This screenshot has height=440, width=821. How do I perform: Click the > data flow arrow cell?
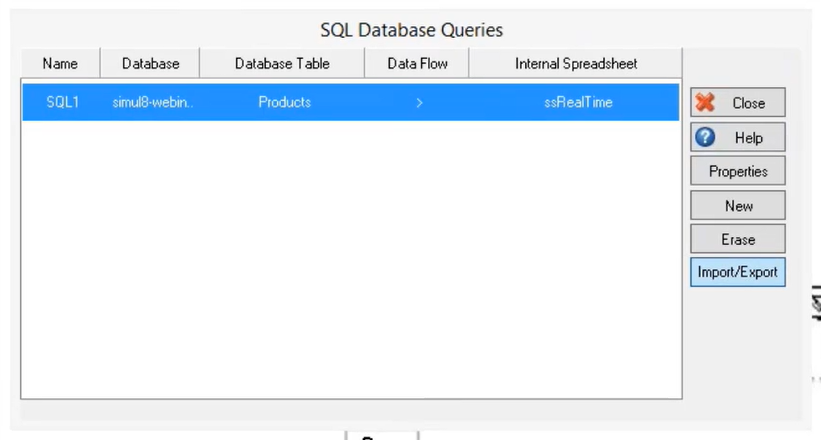[419, 102]
